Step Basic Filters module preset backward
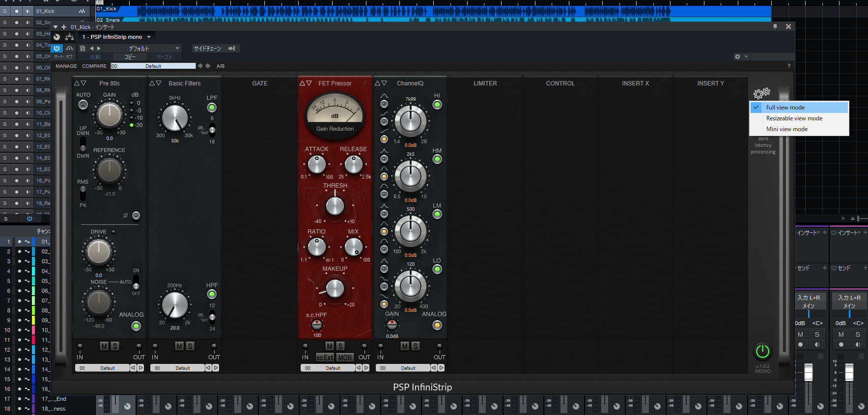Image resolution: width=868 pixels, height=415 pixels. coord(208,368)
